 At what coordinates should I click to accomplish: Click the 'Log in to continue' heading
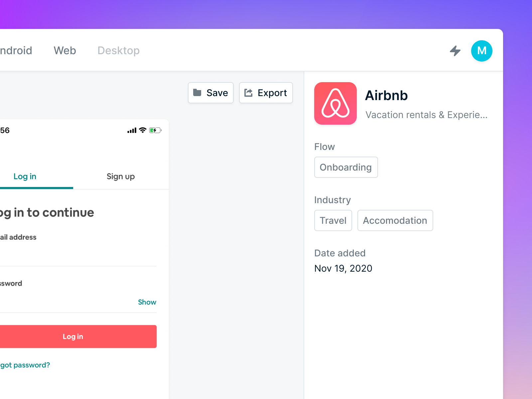click(47, 213)
